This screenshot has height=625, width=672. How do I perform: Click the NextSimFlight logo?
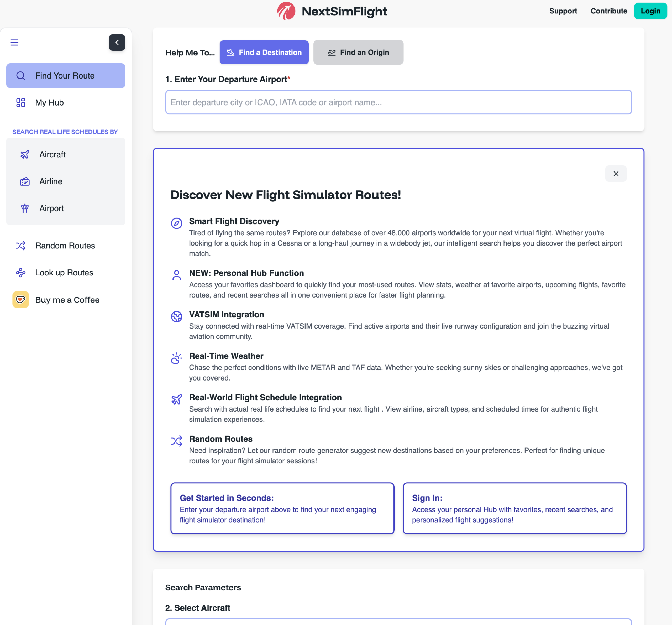coord(286,11)
